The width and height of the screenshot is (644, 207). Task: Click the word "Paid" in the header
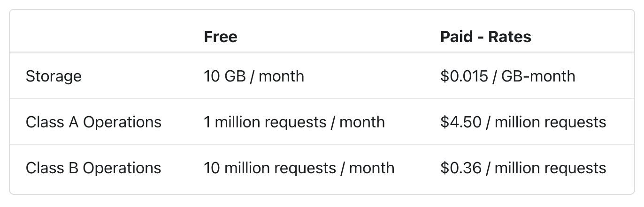tap(455, 37)
